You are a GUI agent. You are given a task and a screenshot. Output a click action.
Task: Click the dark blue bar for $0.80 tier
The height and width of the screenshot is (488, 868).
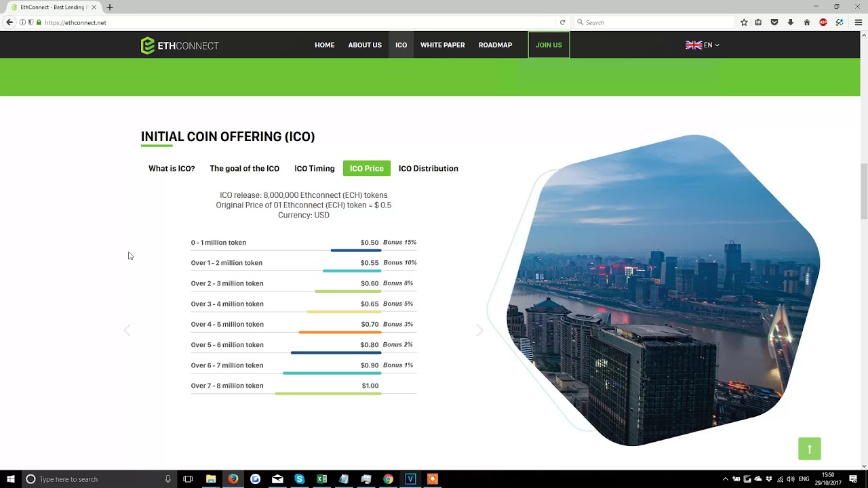click(x=336, y=352)
